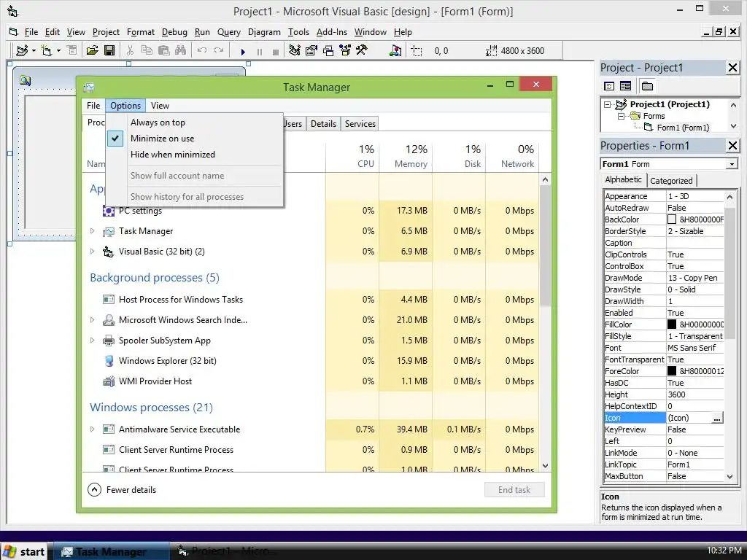Open Properties Window toolbar icon
This screenshot has height=560, width=747.
[x=311, y=50]
